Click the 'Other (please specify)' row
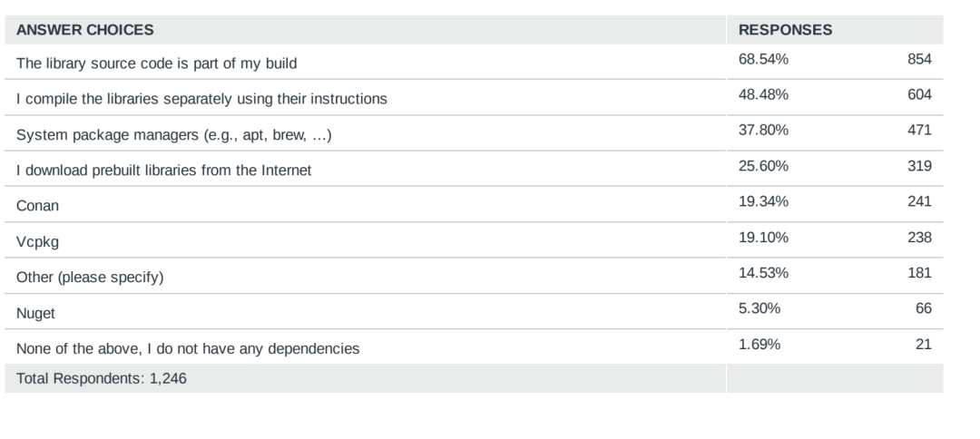 tap(474, 276)
